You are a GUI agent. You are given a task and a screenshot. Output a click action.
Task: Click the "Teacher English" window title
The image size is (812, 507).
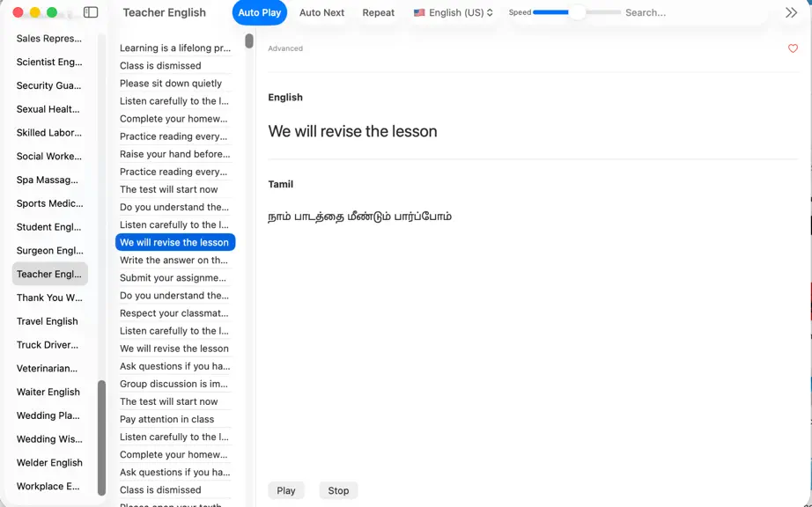click(164, 12)
